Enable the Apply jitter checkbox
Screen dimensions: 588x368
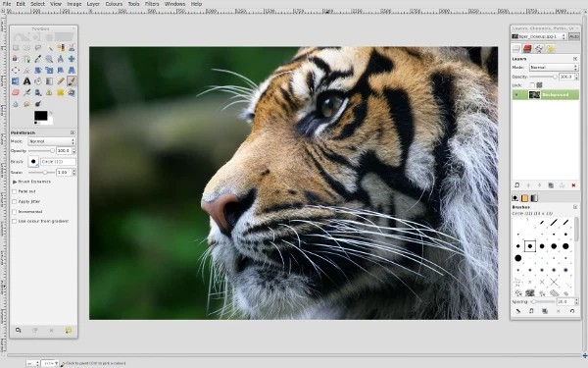pyautogui.click(x=15, y=201)
